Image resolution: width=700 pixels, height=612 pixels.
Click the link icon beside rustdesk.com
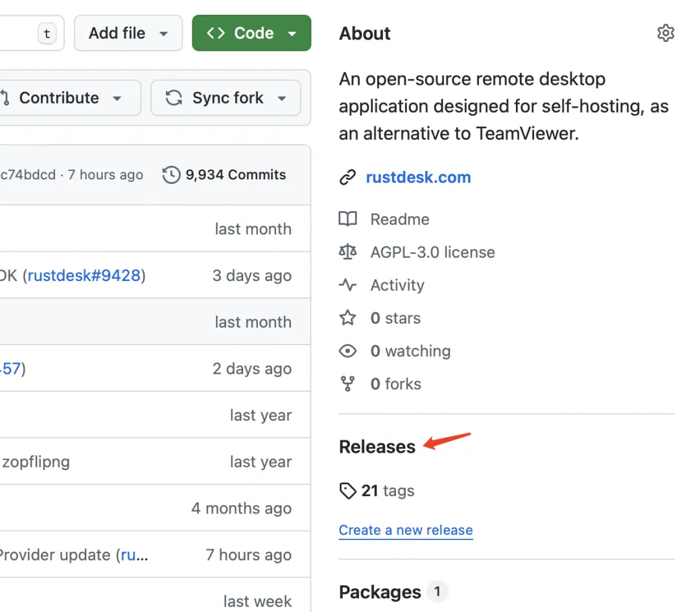pyautogui.click(x=348, y=177)
